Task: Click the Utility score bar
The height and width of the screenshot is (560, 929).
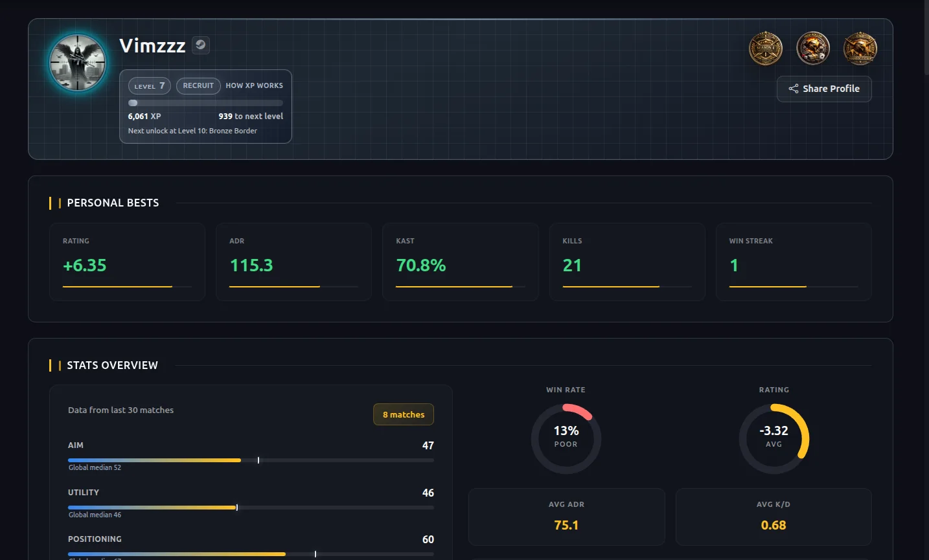Action: click(251, 508)
